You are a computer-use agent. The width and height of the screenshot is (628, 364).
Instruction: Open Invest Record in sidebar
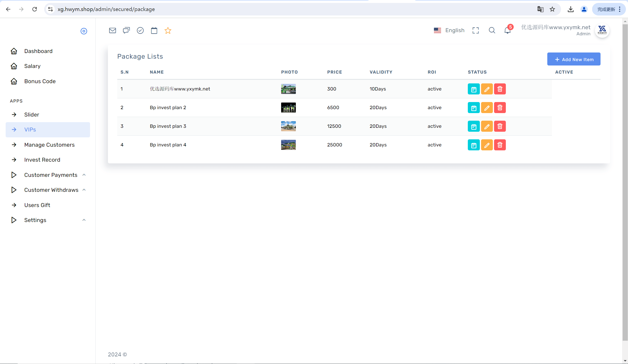[42, 160]
